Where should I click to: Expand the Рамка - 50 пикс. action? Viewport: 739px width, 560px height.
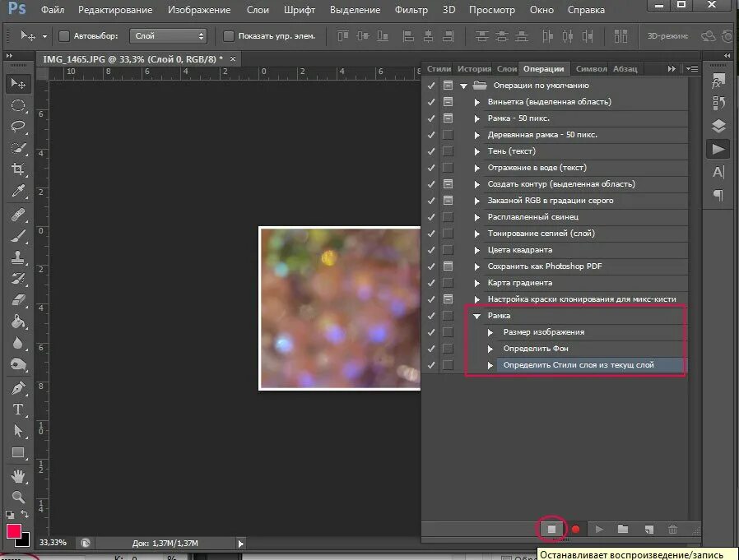pyautogui.click(x=477, y=118)
